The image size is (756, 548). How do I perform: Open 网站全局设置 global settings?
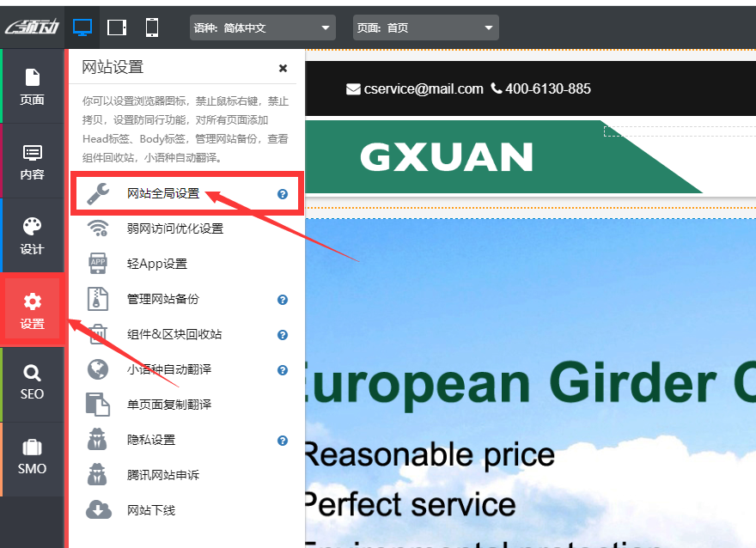tap(163, 194)
